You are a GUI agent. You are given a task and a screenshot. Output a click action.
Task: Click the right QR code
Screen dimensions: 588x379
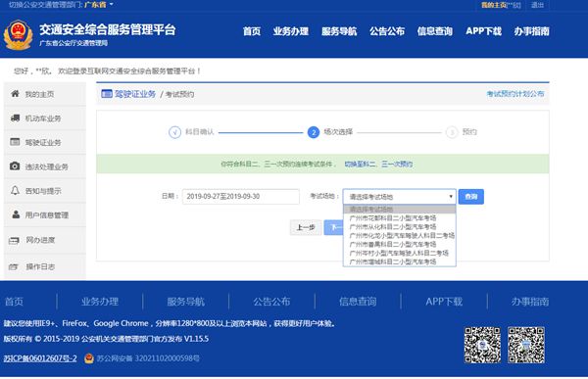526,345
